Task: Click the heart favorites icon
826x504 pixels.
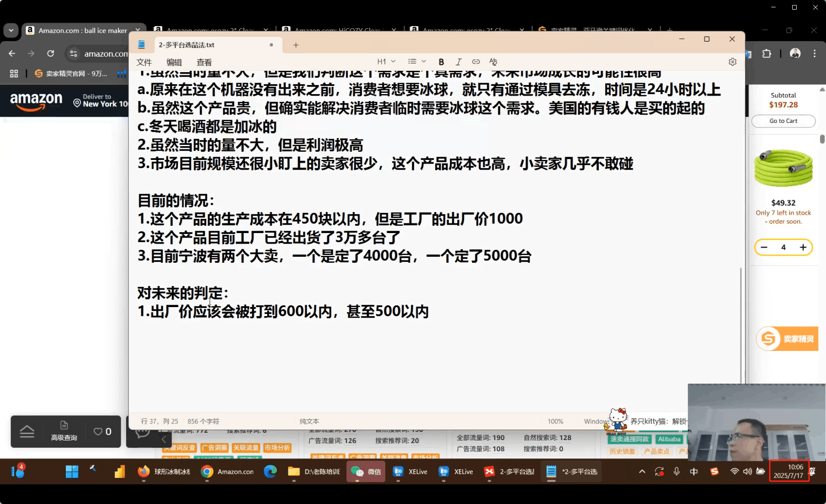Action: click(98, 431)
